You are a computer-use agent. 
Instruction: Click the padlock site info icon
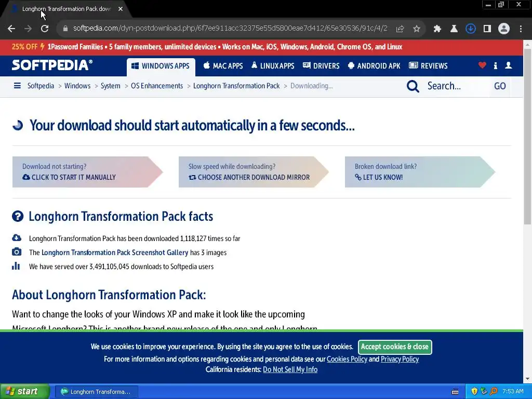click(x=65, y=29)
